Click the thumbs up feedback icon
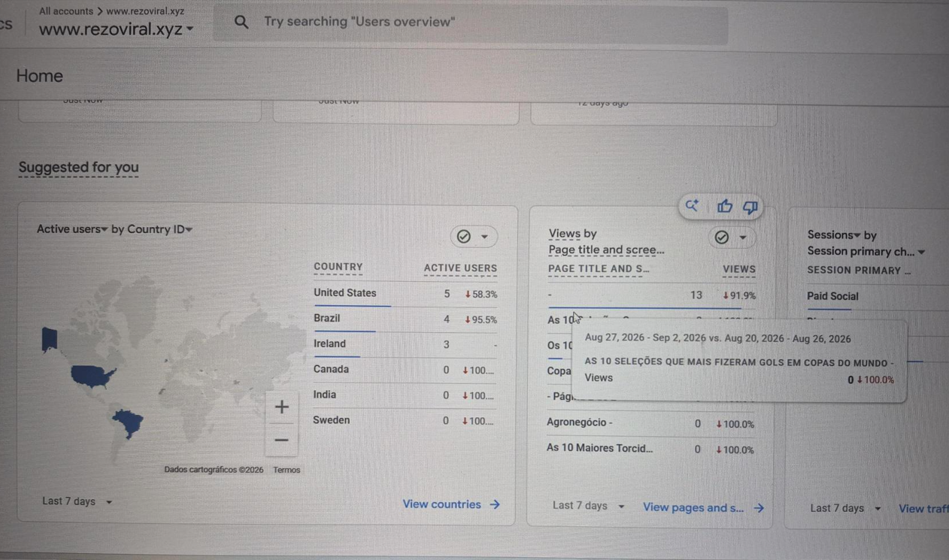 pyautogui.click(x=724, y=207)
